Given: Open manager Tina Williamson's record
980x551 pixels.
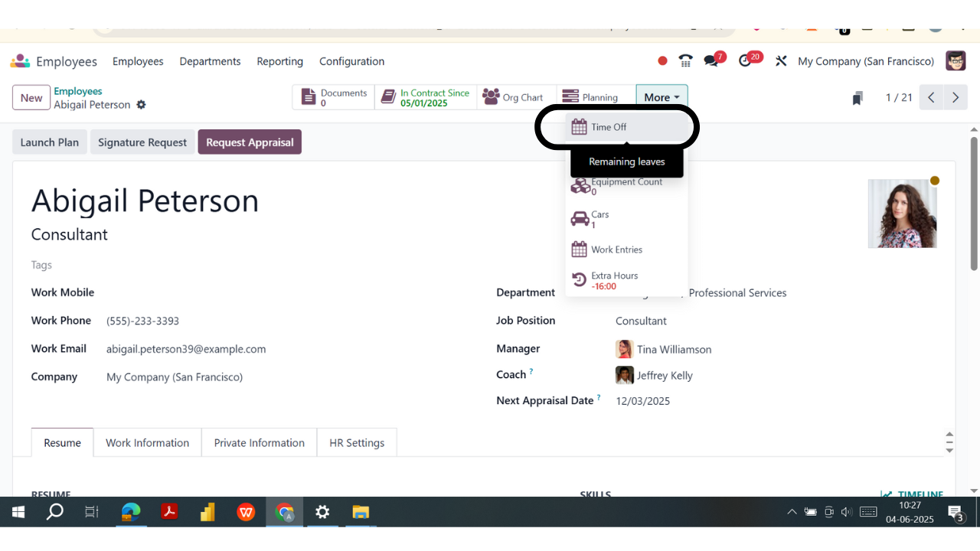Looking at the screenshot, I should [x=674, y=349].
